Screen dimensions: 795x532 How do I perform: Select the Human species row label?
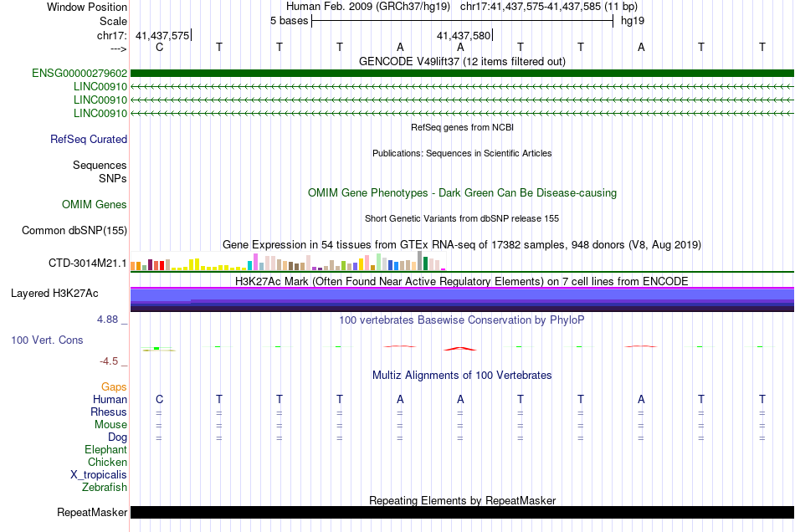pyautogui.click(x=110, y=400)
